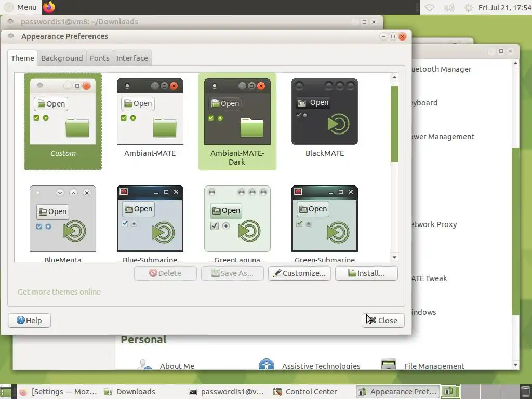Select the GreenLaguna theme
Viewport: 532px width, 399px height.
[x=237, y=223]
